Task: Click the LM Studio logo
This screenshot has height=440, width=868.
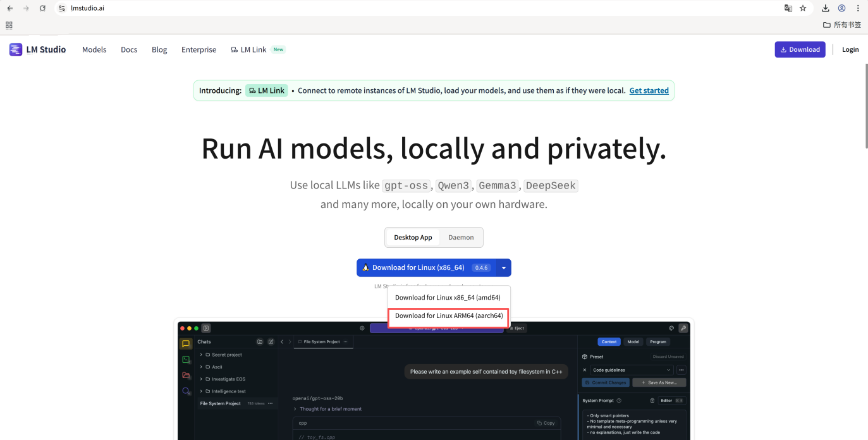Action: point(37,49)
